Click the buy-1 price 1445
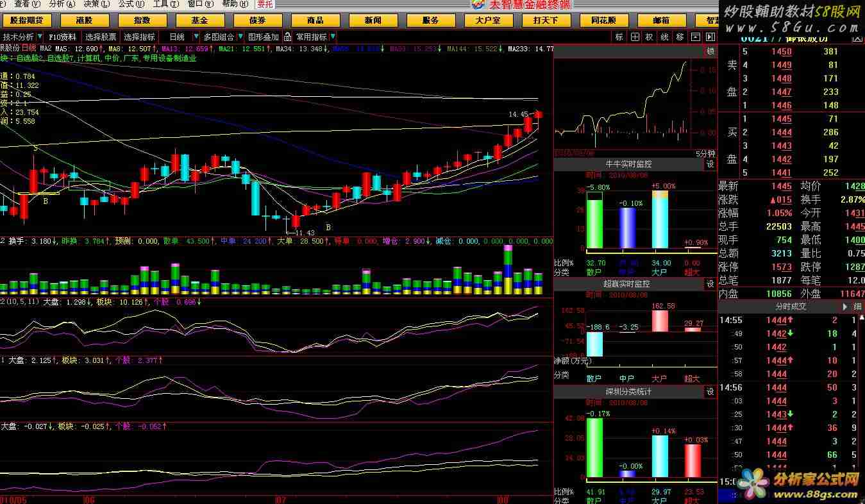The image size is (865, 504). tap(781, 119)
